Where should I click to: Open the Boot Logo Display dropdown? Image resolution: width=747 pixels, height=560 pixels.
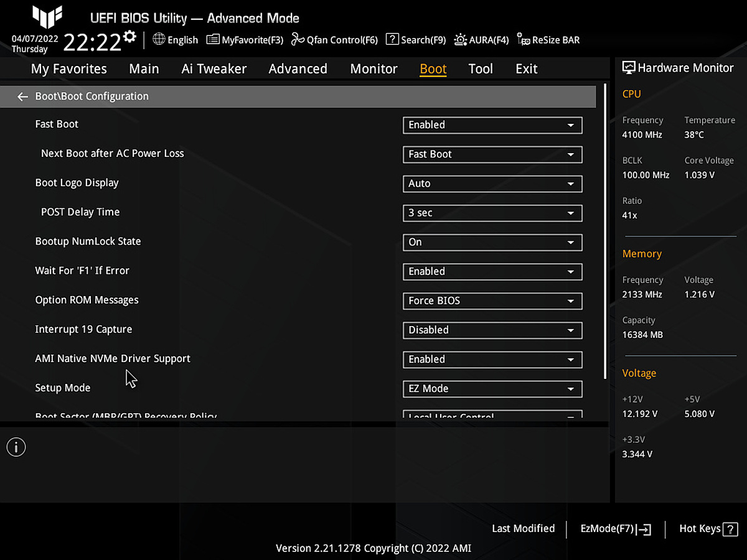tap(492, 184)
